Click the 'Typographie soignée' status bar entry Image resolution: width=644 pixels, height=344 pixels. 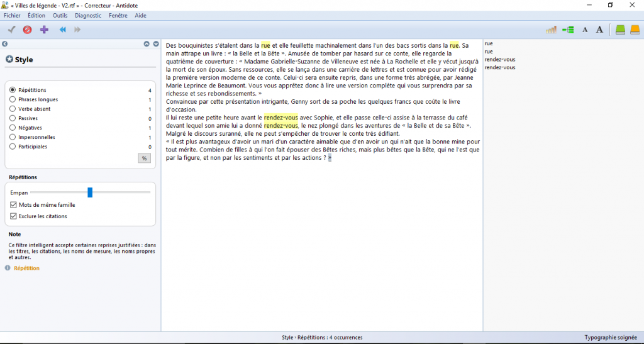click(611, 338)
